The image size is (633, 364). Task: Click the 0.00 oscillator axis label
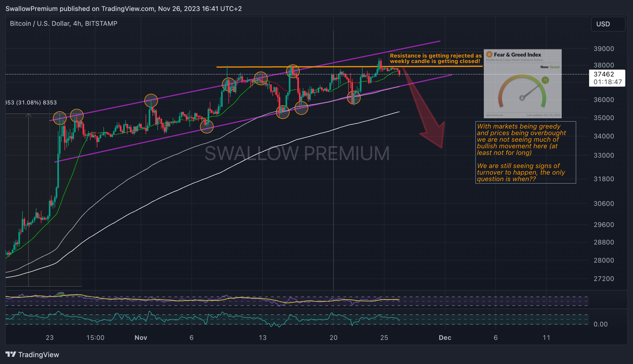601,324
